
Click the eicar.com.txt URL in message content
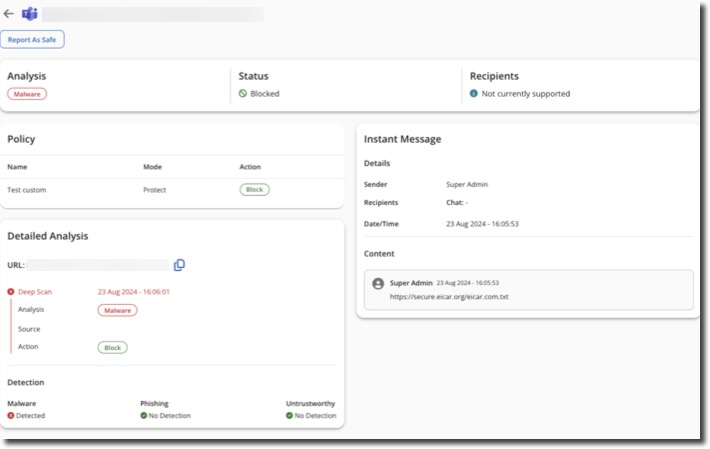pos(449,297)
